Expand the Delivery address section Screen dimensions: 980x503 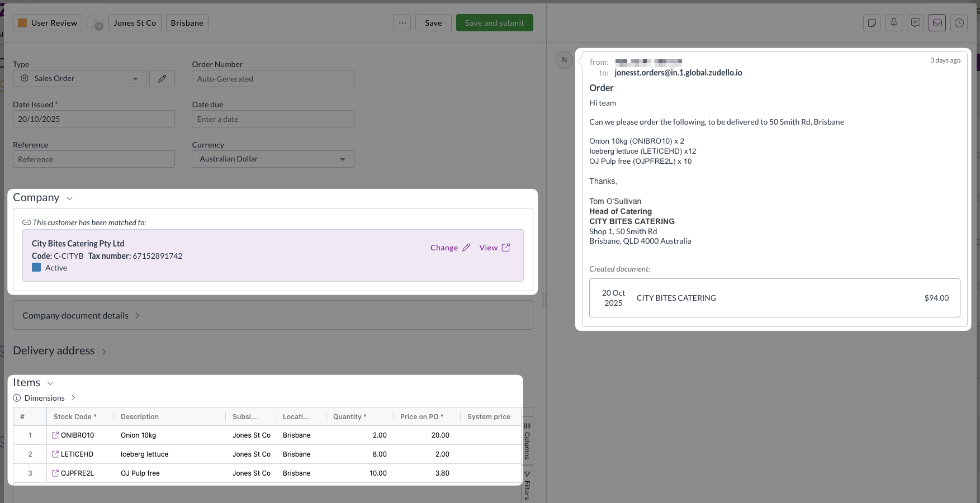click(104, 352)
